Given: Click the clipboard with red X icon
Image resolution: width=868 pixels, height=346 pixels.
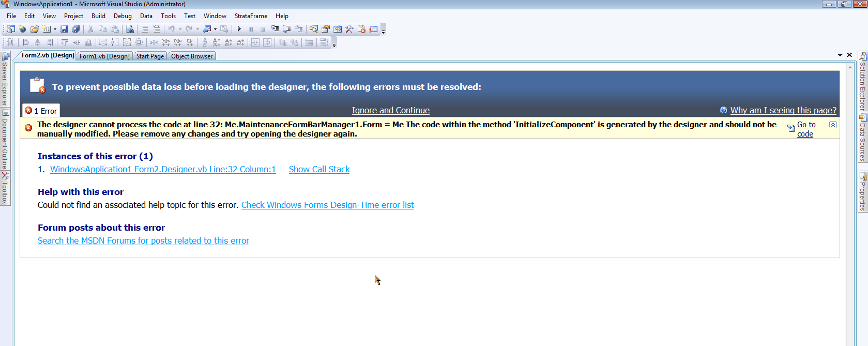Looking at the screenshot, I should click(361, 29).
